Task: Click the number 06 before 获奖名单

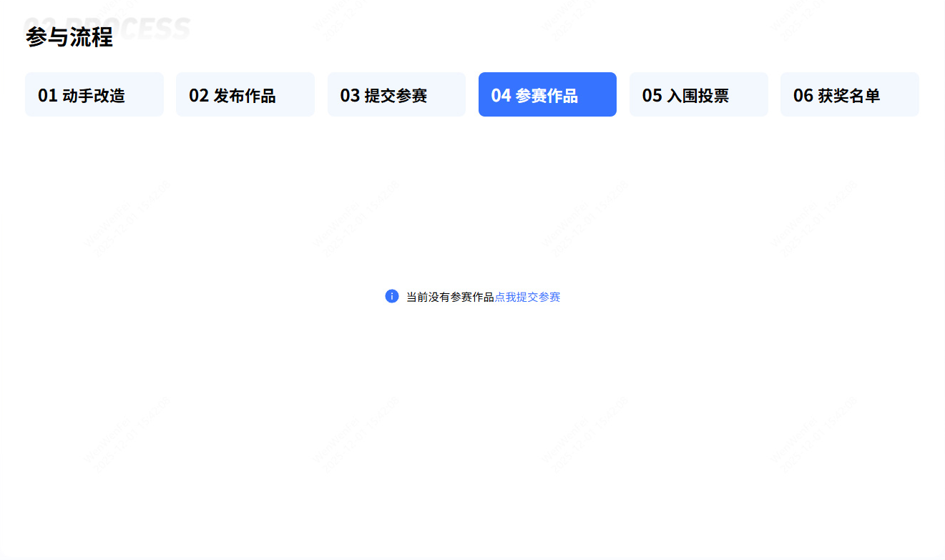Action: pos(803,95)
